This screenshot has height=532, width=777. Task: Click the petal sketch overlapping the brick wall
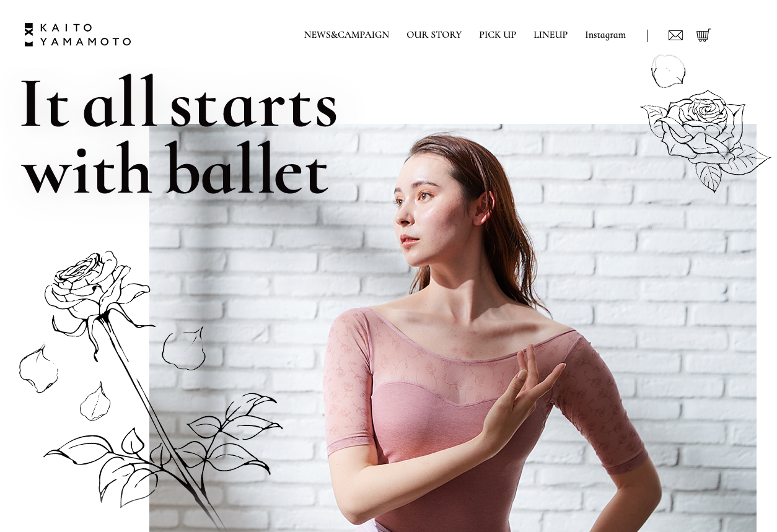[183, 349]
